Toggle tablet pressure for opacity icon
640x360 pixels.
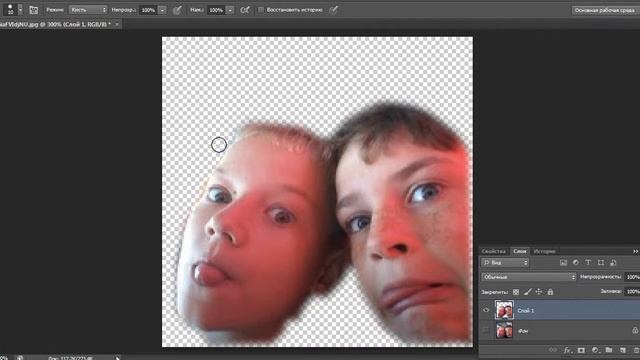[177, 10]
